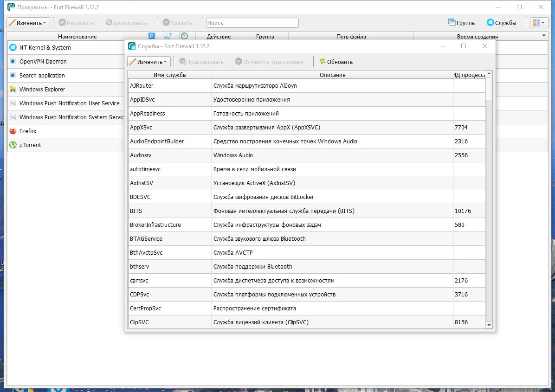The width and height of the screenshot is (555, 392).
Task: Click Обновить to refresh services
Action: 336,62
